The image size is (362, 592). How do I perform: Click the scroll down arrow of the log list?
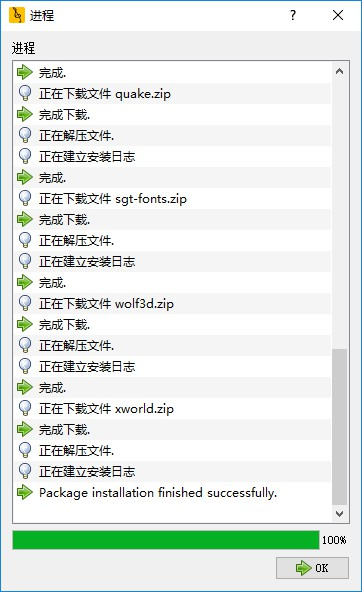tap(339, 513)
